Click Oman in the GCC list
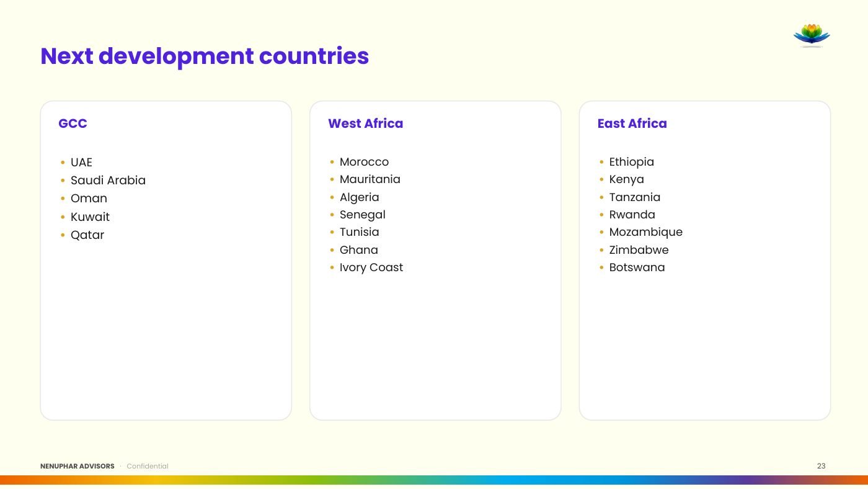The height and width of the screenshot is (489, 868). tap(89, 199)
